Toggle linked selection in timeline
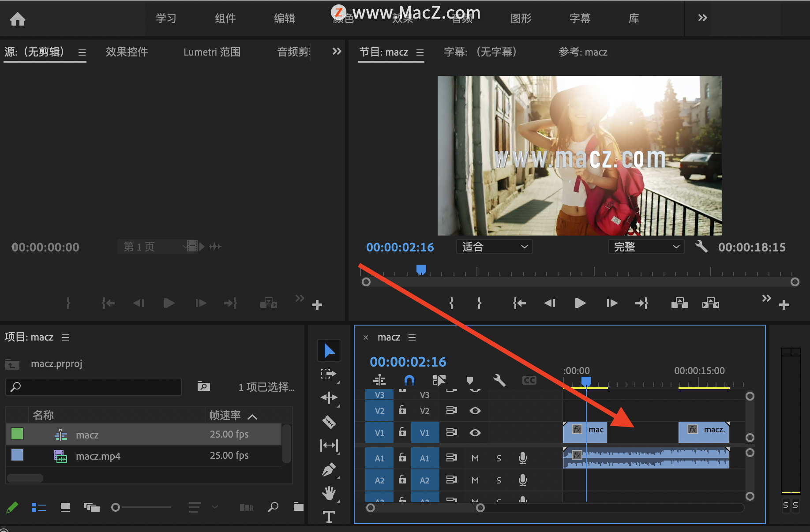This screenshot has width=810, height=532. [x=439, y=380]
